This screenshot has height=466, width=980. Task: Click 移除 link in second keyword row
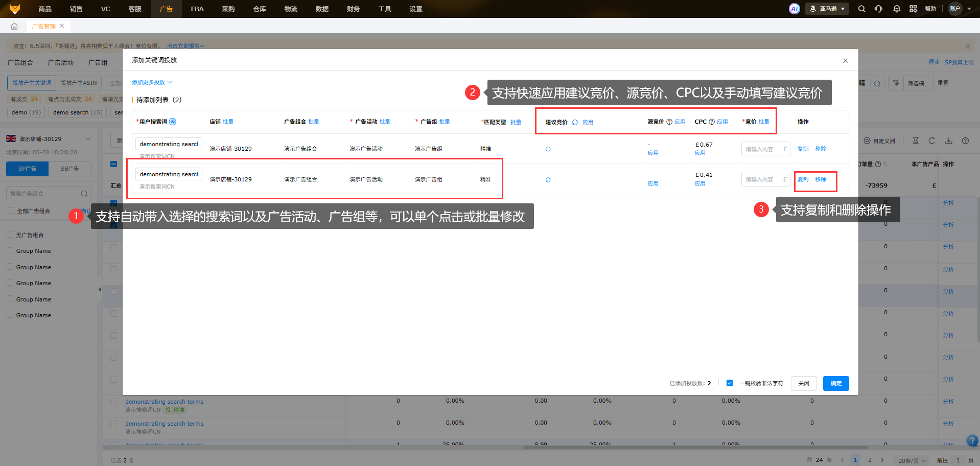pyautogui.click(x=821, y=179)
